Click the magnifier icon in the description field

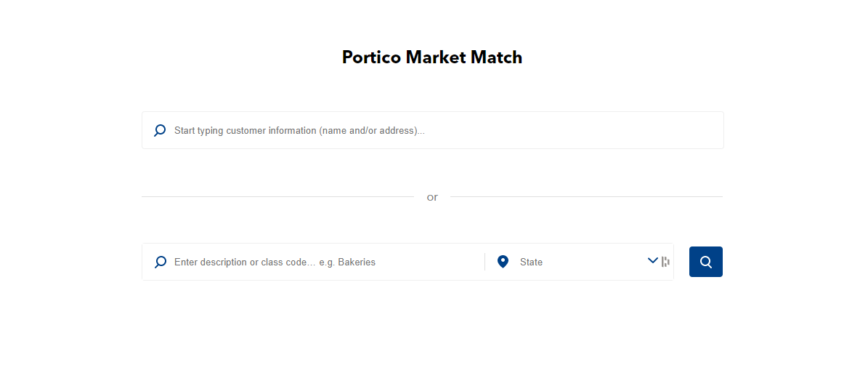pyautogui.click(x=160, y=262)
